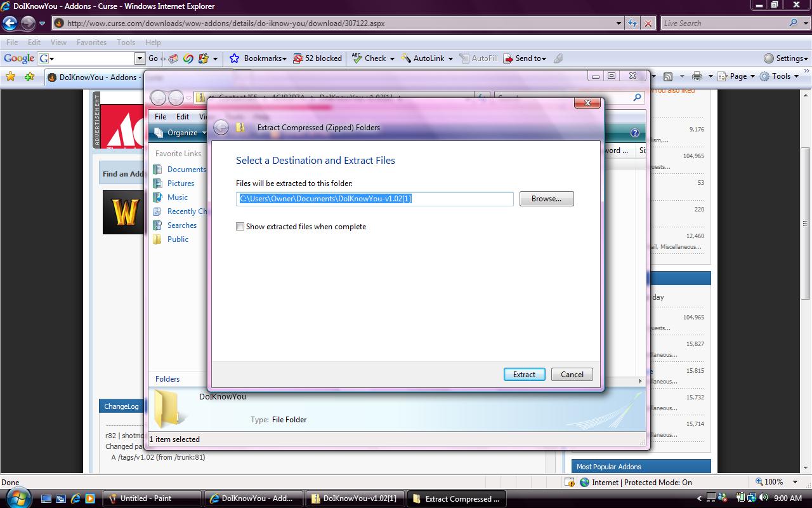Click the Extract button
Viewport: 812px width, 508px height.
[x=524, y=374]
